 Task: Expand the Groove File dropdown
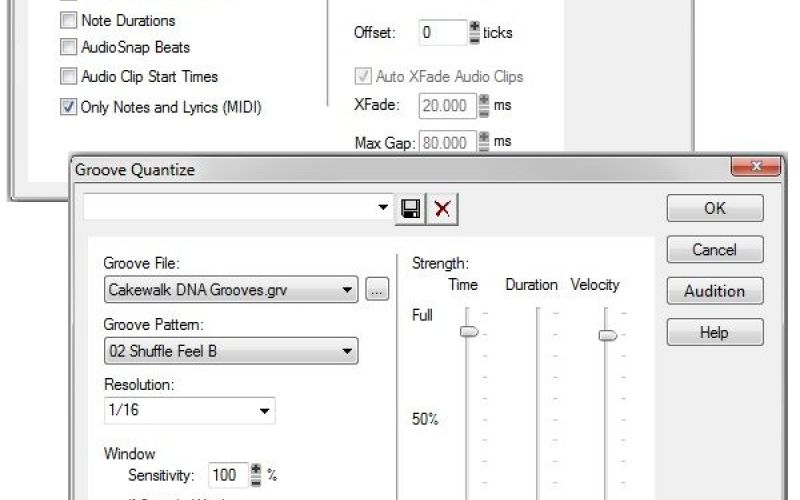pyautogui.click(x=347, y=291)
